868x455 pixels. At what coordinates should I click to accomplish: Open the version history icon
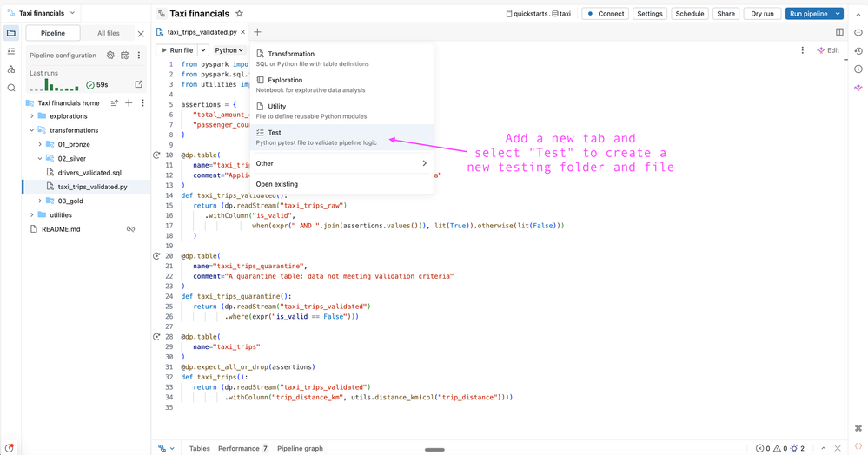coord(858,51)
